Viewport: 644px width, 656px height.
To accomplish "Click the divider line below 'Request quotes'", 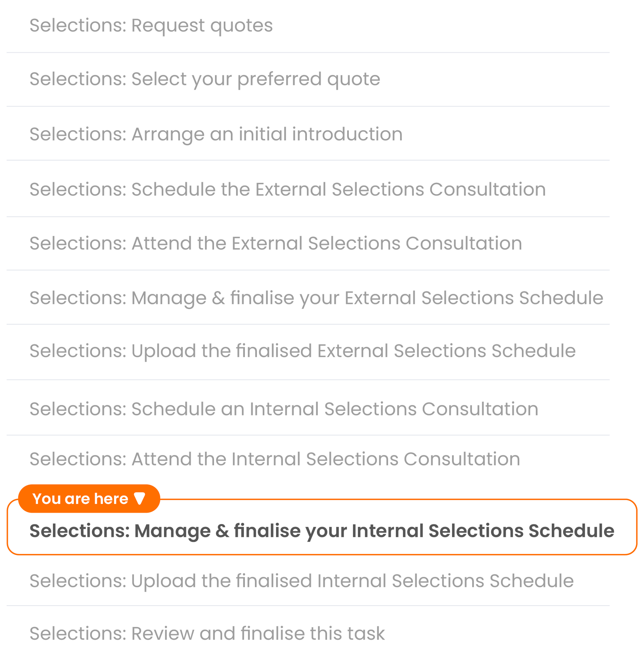I will (308, 52).
